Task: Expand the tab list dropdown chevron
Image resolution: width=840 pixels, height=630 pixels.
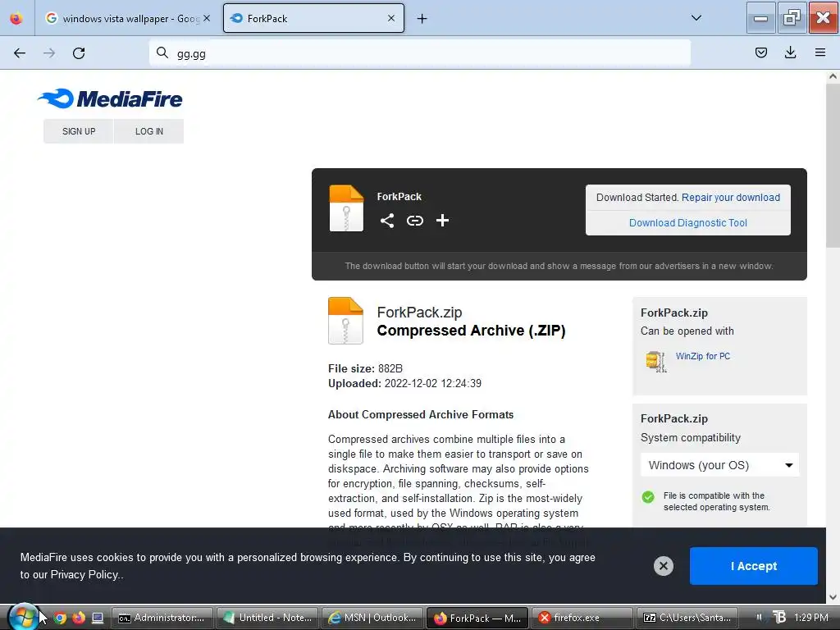Action: point(696,18)
